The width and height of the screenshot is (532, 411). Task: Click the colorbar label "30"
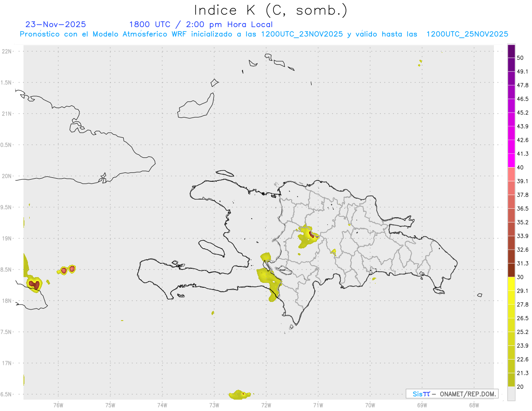pos(520,277)
